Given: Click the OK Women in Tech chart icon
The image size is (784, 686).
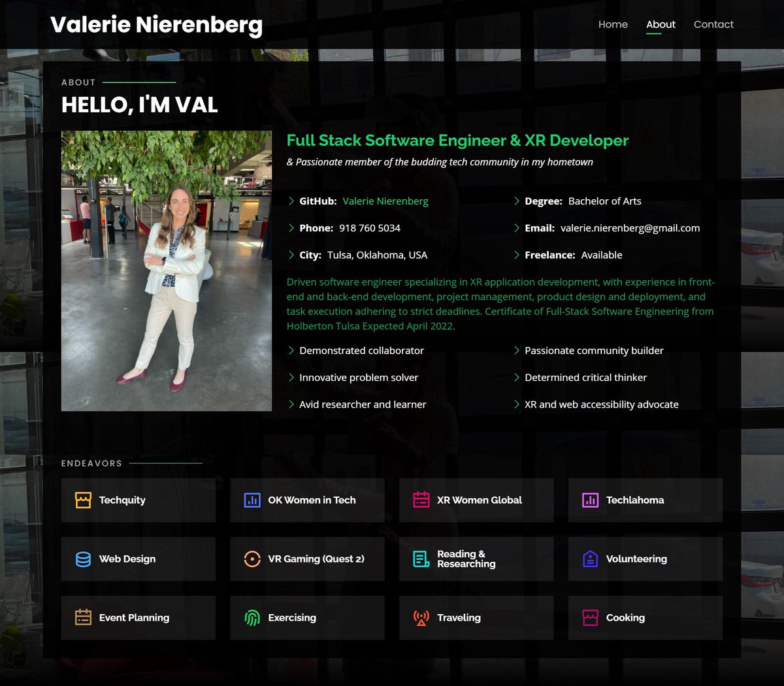Looking at the screenshot, I should [x=252, y=500].
